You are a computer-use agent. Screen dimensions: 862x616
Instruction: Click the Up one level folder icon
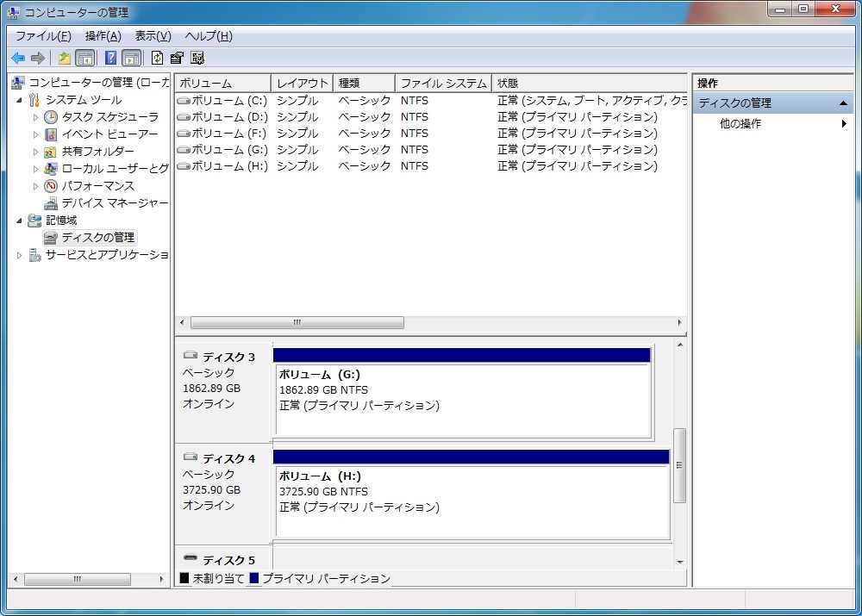[x=65, y=58]
